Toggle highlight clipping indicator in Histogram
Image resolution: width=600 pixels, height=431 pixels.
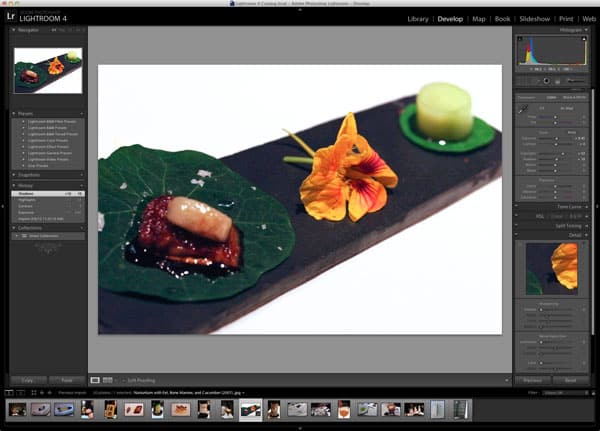pos(584,40)
